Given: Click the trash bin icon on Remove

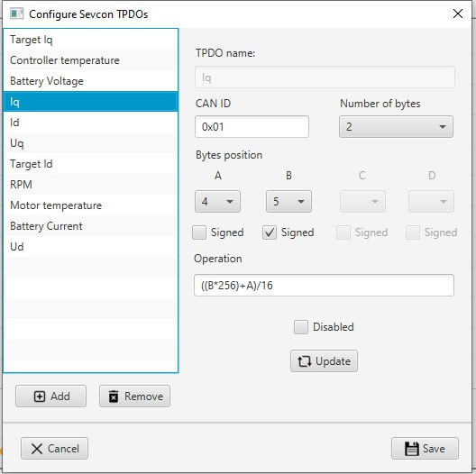Looking at the screenshot, I should (114, 397).
